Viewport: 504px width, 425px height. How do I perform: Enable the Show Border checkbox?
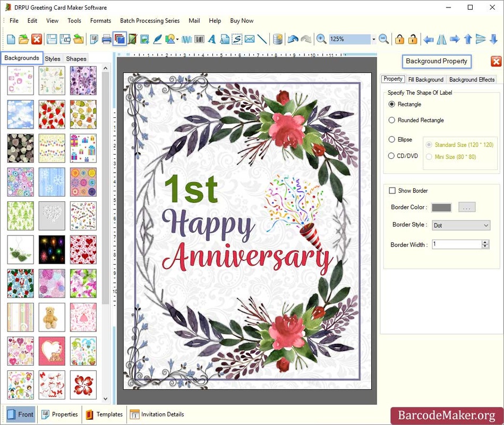tap(392, 191)
